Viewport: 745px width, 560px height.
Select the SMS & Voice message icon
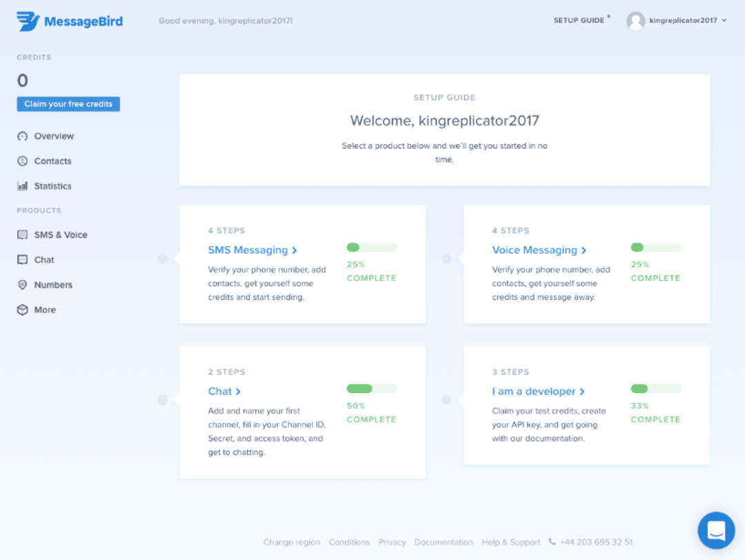click(x=22, y=235)
